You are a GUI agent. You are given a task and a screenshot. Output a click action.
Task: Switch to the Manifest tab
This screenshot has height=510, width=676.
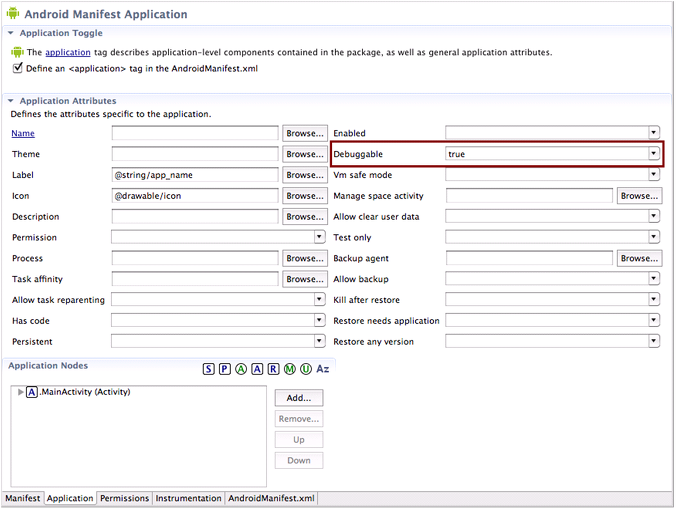tap(23, 499)
